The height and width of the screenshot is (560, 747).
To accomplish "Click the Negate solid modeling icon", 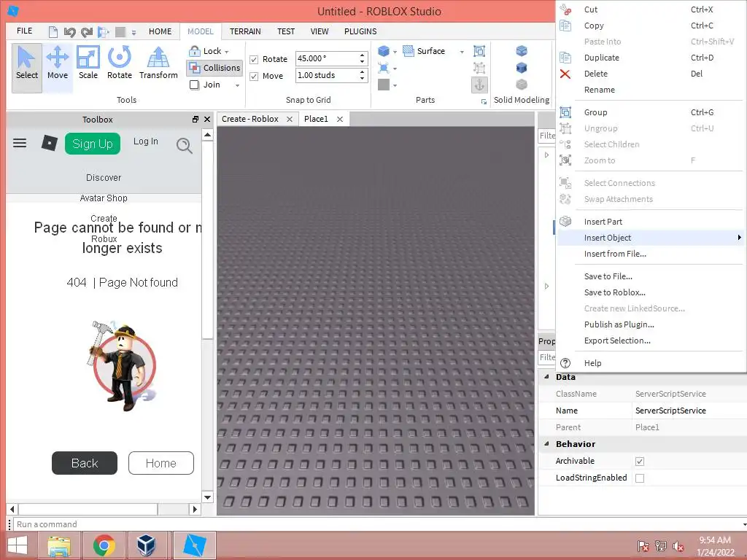I will coord(522,67).
